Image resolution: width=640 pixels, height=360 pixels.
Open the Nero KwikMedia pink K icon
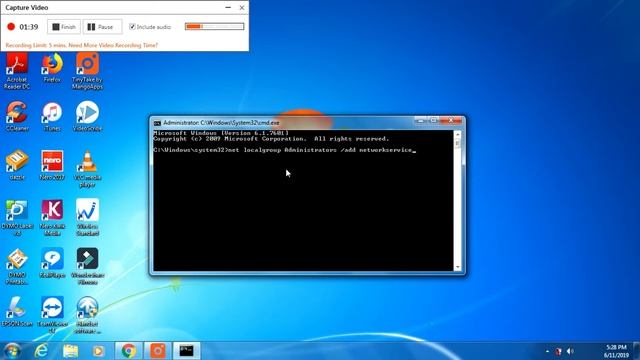tap(52, 217)
